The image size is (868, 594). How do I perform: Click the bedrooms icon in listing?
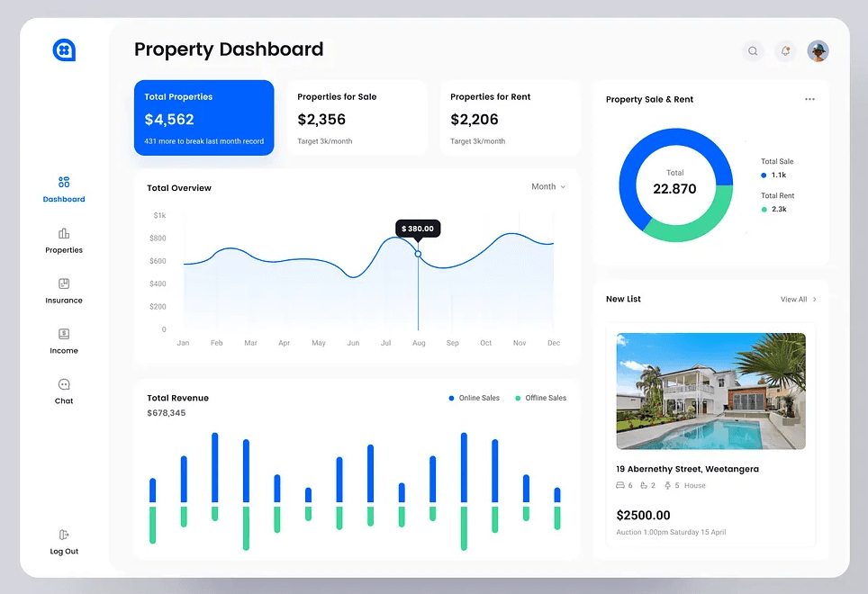click(x=620, y=485)
